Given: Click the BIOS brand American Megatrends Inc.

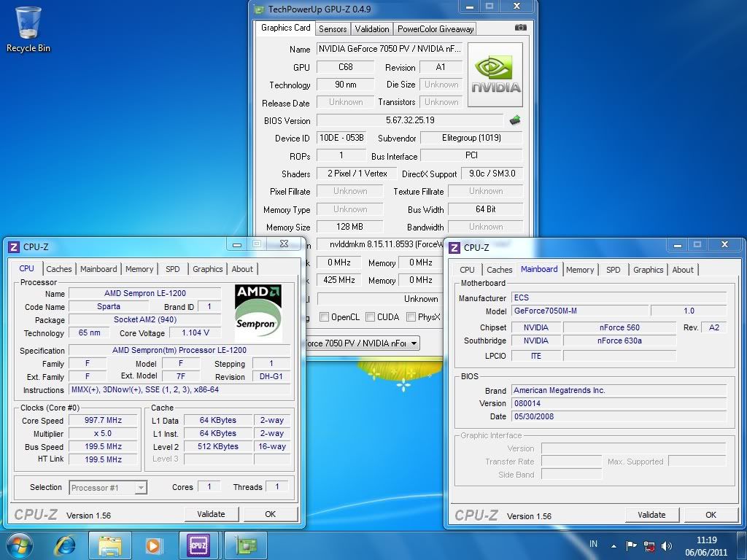Looking at the screenshot, I should [619, 391].
